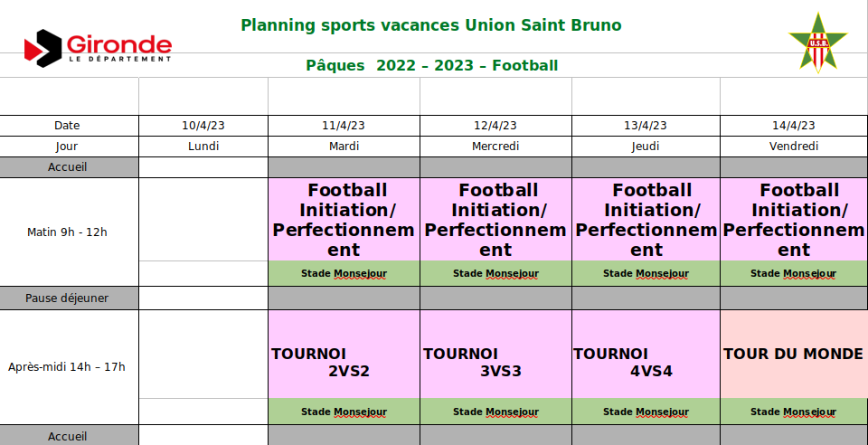Click the empty Lundi morning cell
Screen dimensions: 868x445
[x=203, y=220]
